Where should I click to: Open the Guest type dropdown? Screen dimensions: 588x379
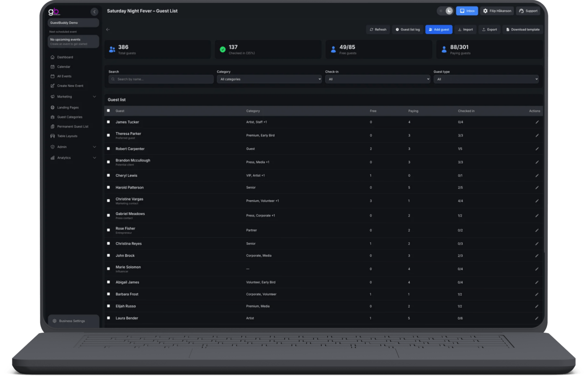(486, 79)
